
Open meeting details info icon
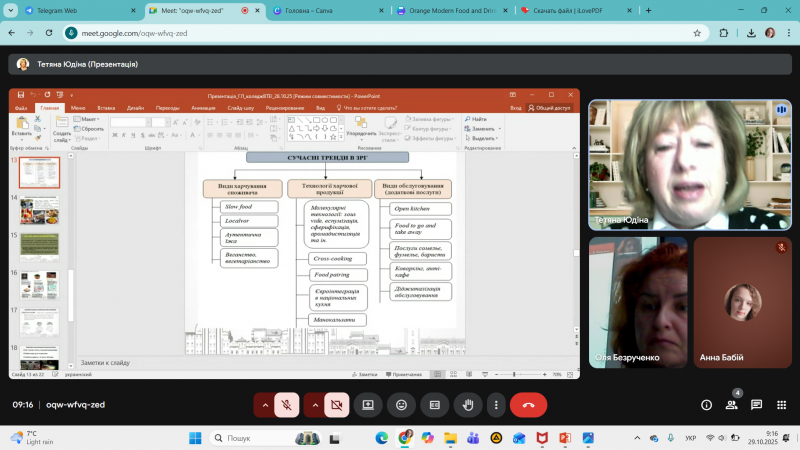[706, 405]
